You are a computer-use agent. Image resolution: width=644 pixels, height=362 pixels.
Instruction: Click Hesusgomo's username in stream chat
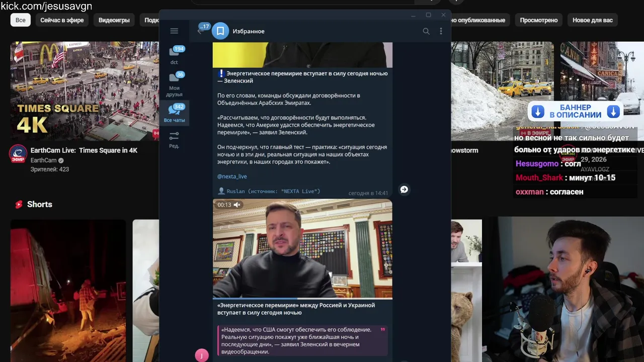tap(537, 164)
